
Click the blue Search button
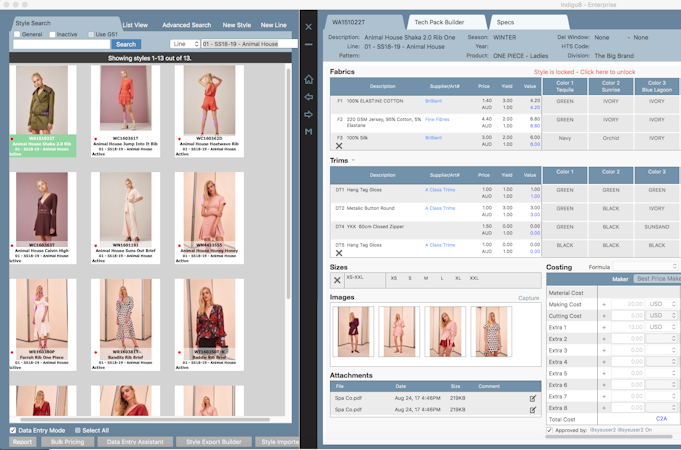pyautogui.click(x=126, y=44)
